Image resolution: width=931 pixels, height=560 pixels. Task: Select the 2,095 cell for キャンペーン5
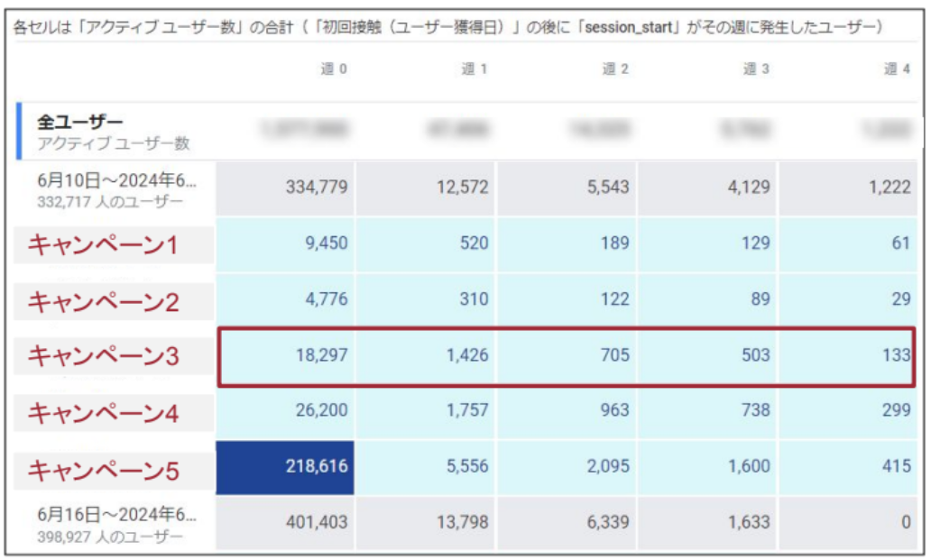tap(567, 468)
